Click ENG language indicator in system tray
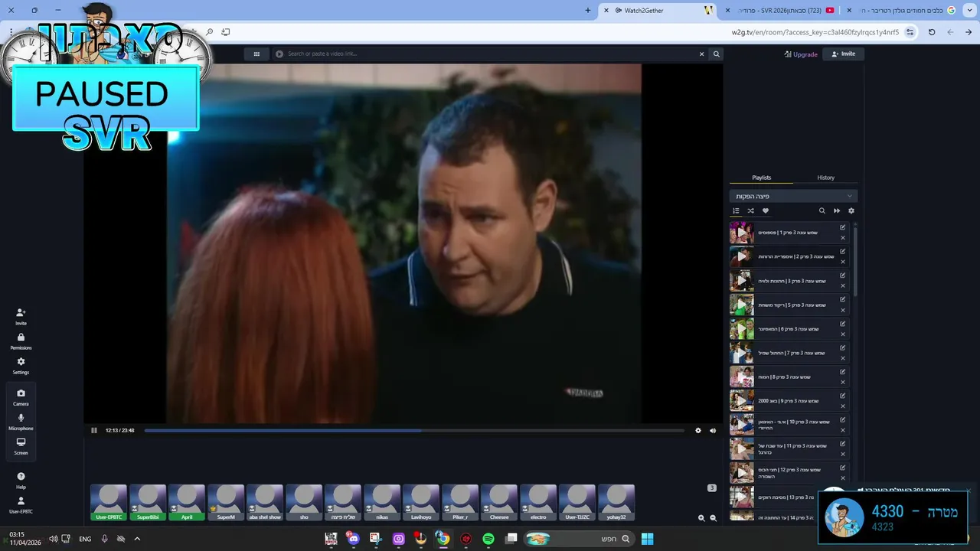Image resolution: width=980 pixels, height=551 pixels. (x=85, y=539)
